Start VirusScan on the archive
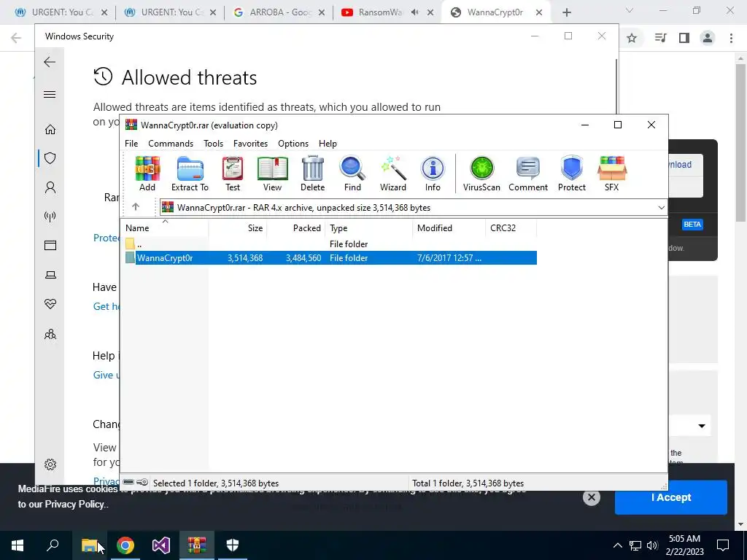 481,174
